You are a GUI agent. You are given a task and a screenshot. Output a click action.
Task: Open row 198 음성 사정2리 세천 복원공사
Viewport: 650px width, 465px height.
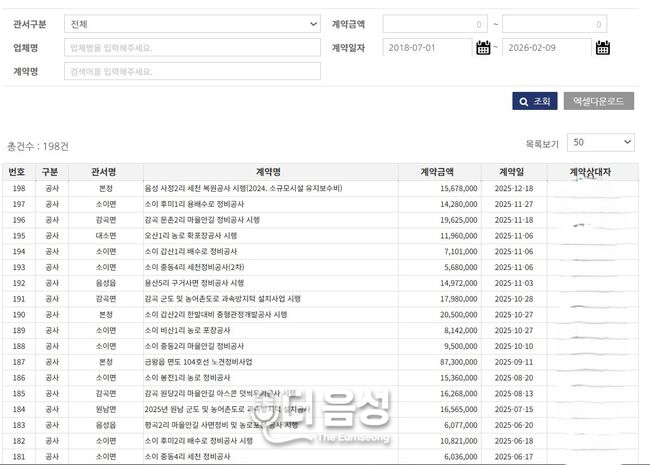point(243,188)
